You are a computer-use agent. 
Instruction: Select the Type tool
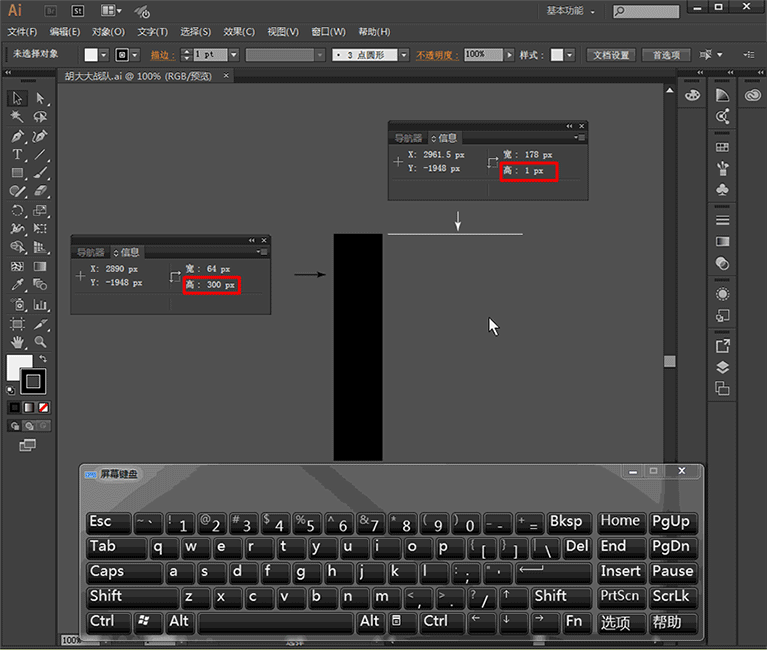tap(17, 155)
